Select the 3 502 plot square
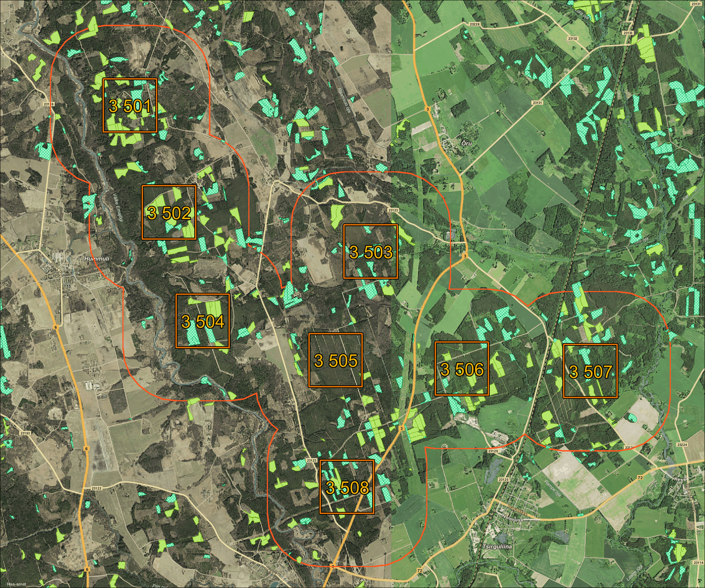The width and height of the screenshot is (705, 588). (169, 212)
